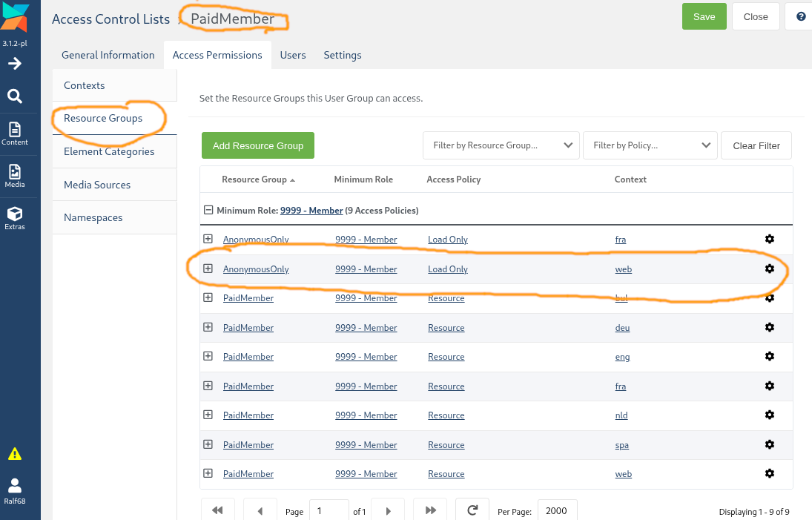
Task: Expand the PaidMember eng row details
Action: [208, 356]
